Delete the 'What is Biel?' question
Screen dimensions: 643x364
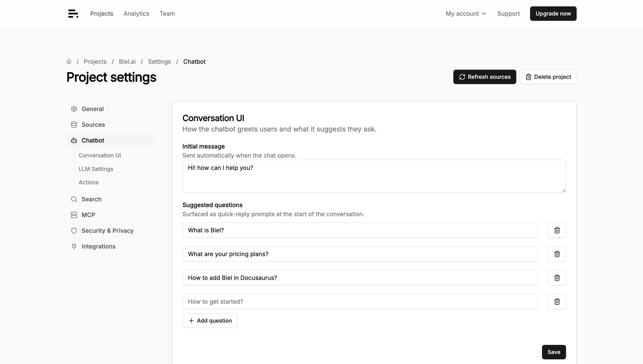557,230
